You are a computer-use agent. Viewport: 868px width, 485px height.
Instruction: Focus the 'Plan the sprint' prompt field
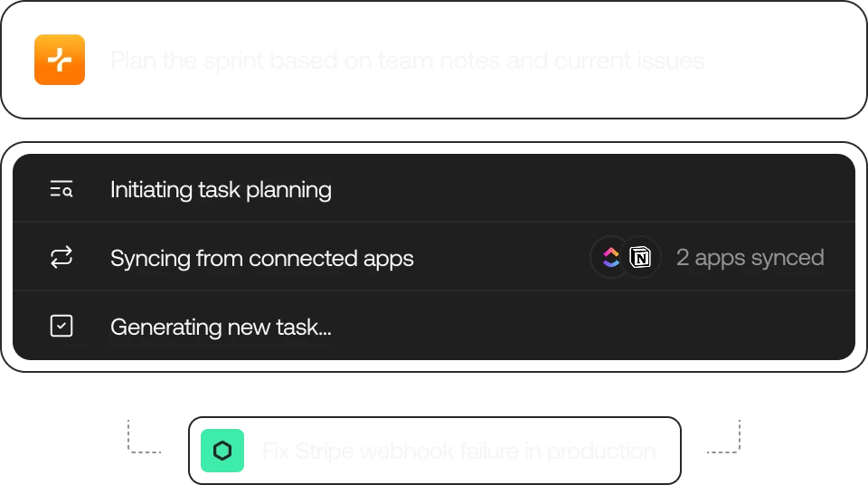pos(407,61)
